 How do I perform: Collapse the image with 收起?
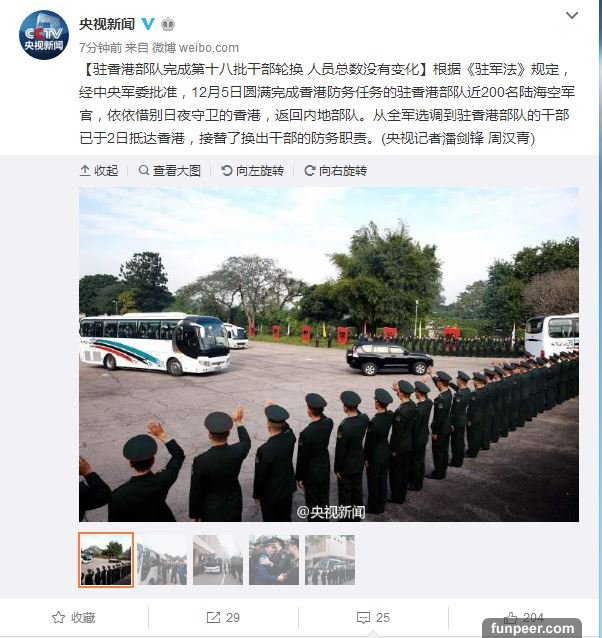click(99, 170)
